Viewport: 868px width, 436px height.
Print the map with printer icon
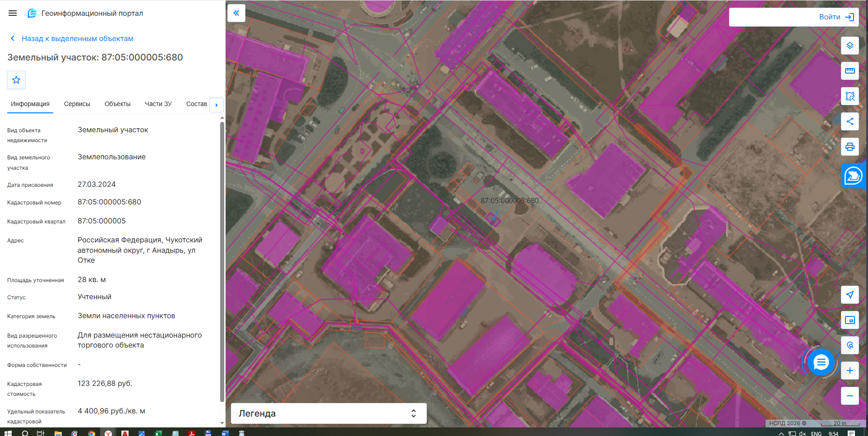pyautogui.click(x=850, y=147)
